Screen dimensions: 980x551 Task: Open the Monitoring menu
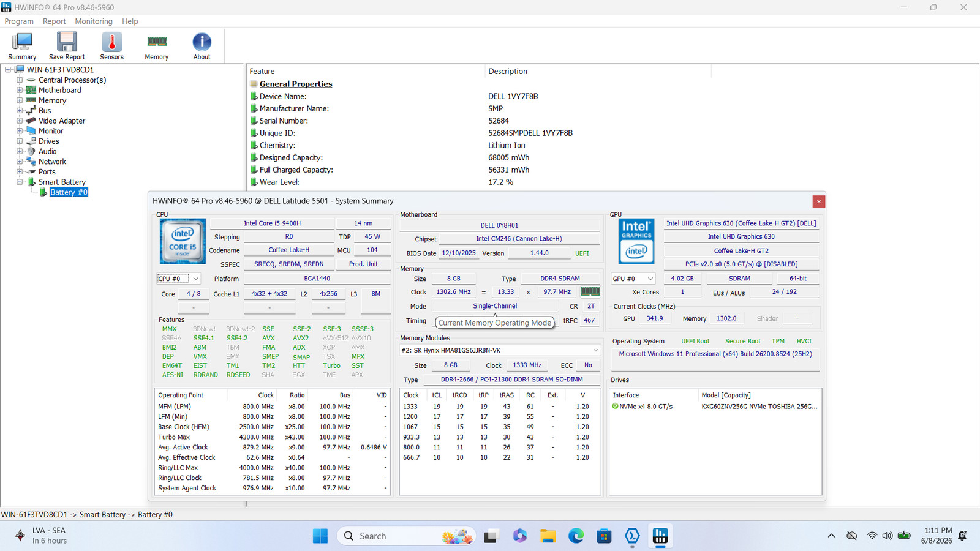[x=94, y=21]
